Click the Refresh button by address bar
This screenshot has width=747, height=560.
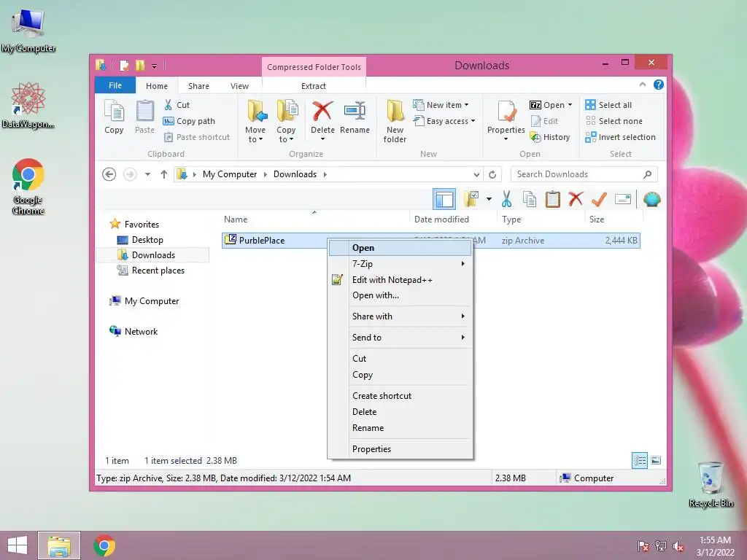click(x=492, y=174)
